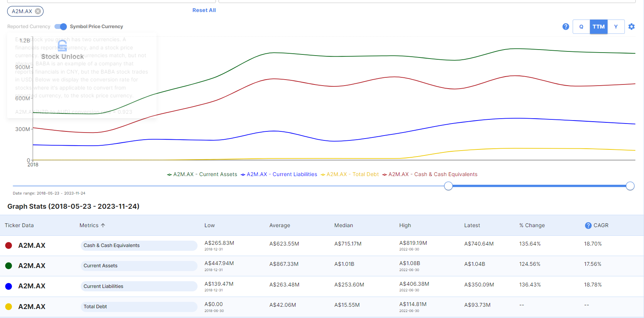Click the Low column header
This screenshot has height=318, width=644.
pyautogui.click(x=210, y=225)
